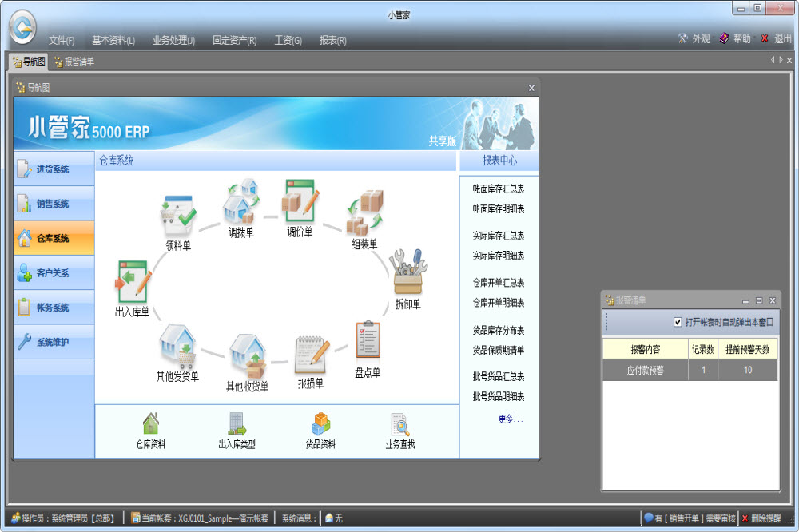Select the 应付款预警 row cell
The height and width of the screenshot is (532, 799).
(x=645, y=370)
